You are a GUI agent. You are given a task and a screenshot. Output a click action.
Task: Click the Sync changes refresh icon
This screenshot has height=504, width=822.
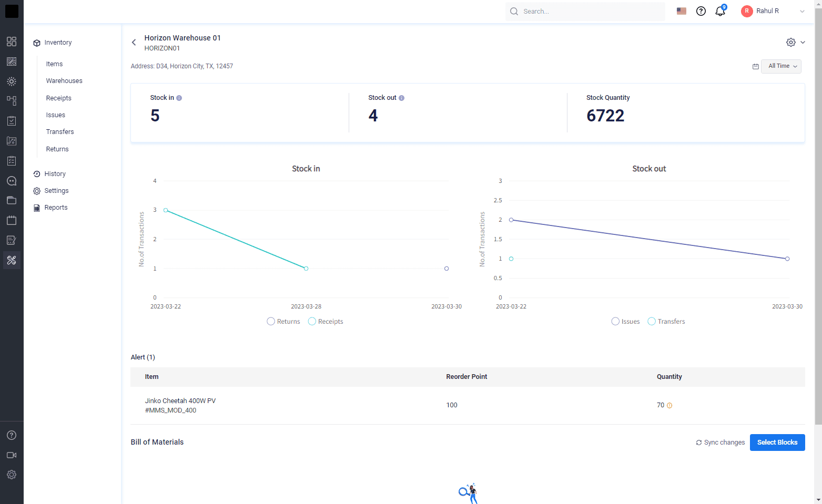(699, 443)
